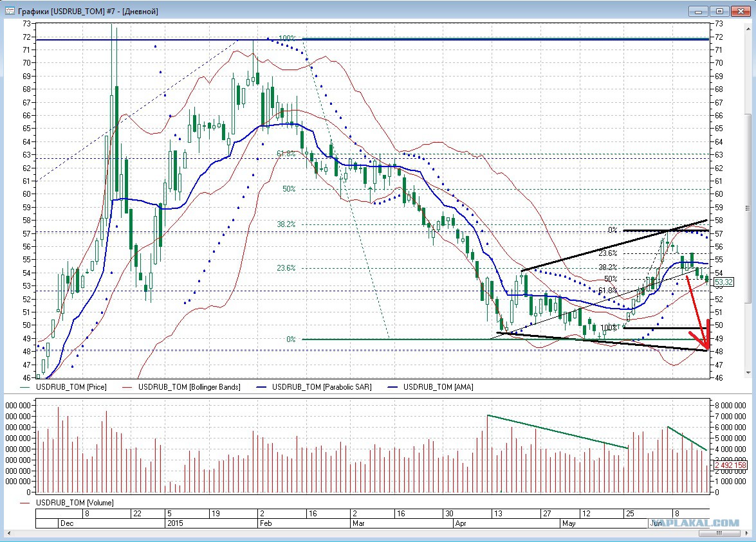
Task: Select the USDRUB_TOM [Price] legend entry
Action: tap(71, 387)
